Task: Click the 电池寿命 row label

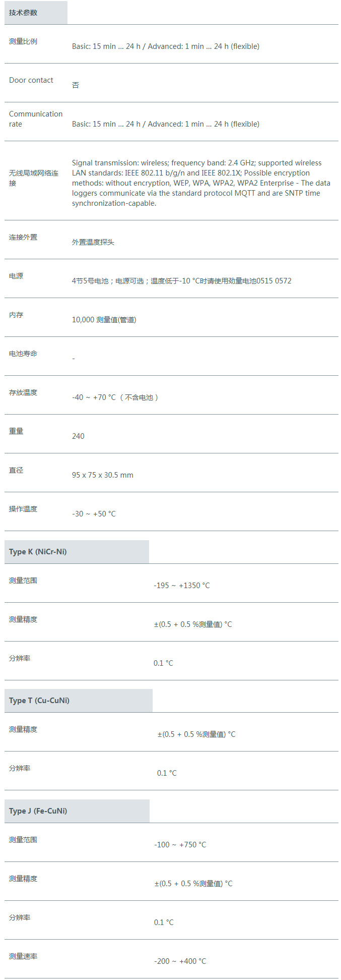Action: tap(23, 354)
